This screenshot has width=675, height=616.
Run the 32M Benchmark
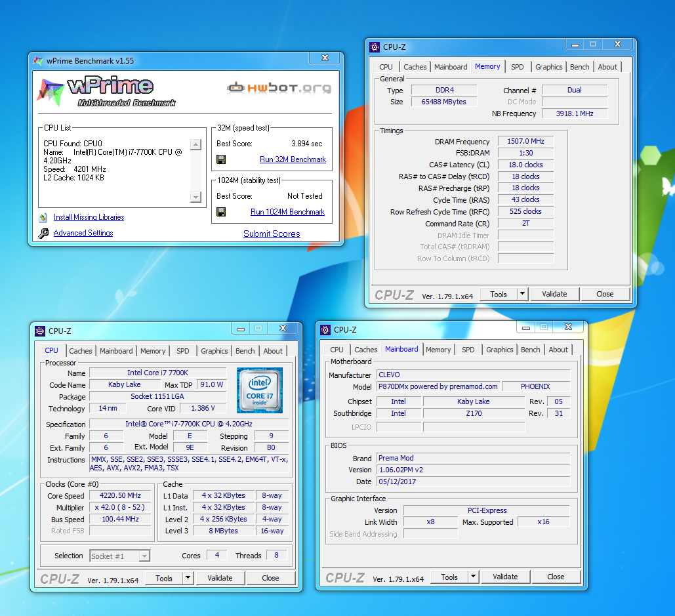[293, 159]
